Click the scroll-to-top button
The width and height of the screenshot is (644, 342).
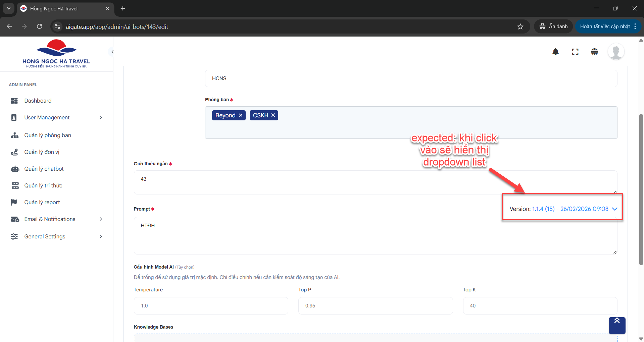click(x=617, y=325)
